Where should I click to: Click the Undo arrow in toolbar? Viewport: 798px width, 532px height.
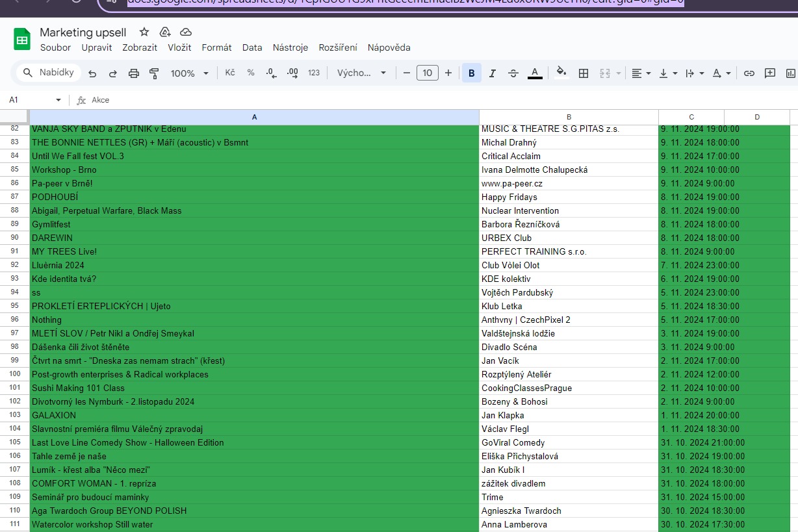click(x=92, y=73)
